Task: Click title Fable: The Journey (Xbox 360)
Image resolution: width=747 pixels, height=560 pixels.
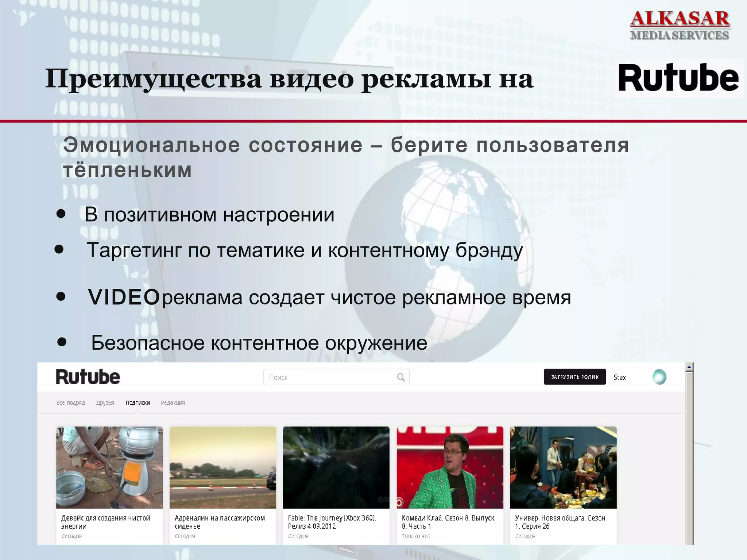Action: pyautogui.click(x=332, y=522)
